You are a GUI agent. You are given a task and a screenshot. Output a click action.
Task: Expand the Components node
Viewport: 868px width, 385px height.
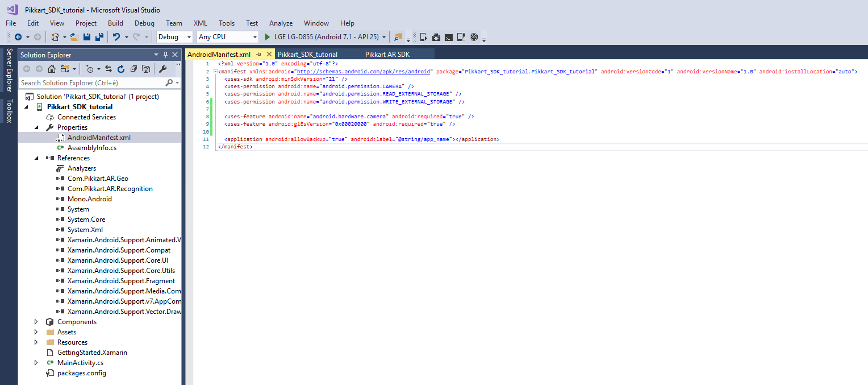(36, 322)
